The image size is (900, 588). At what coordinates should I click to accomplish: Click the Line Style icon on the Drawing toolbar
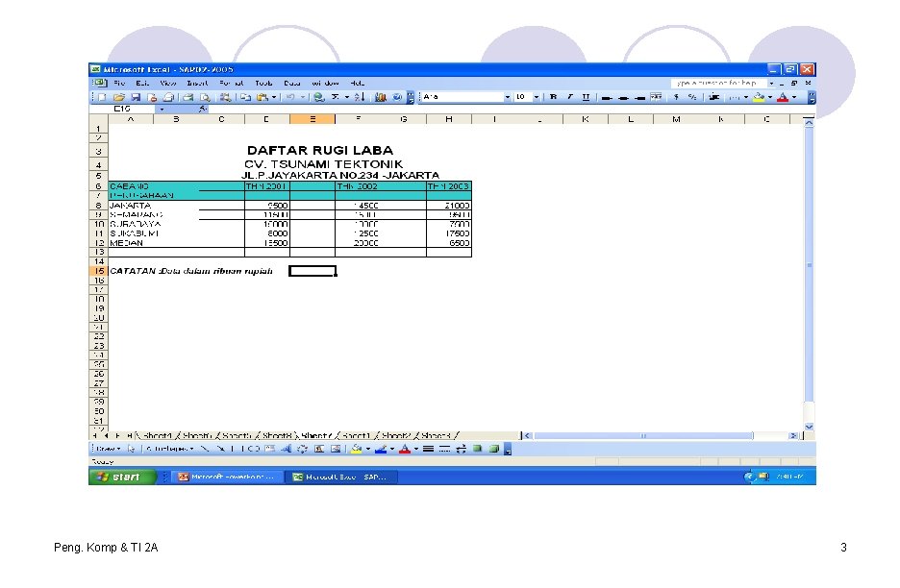tap(428, 449)
